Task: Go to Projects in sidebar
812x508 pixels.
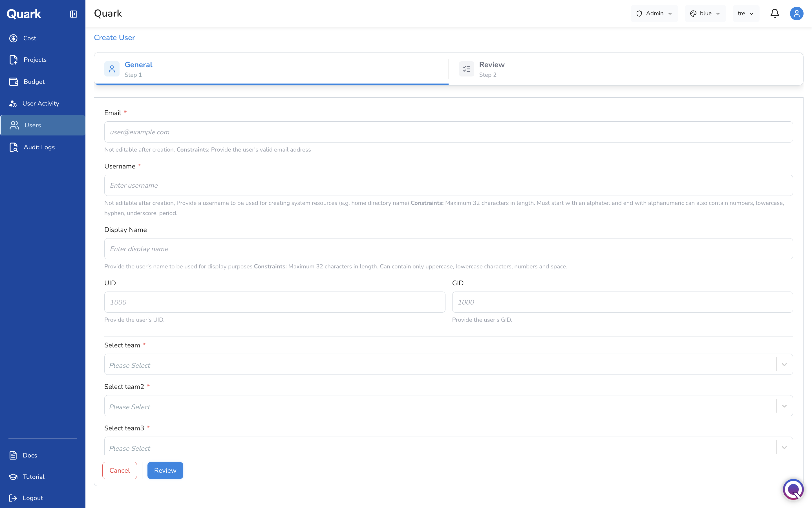Action: (43, 60)
